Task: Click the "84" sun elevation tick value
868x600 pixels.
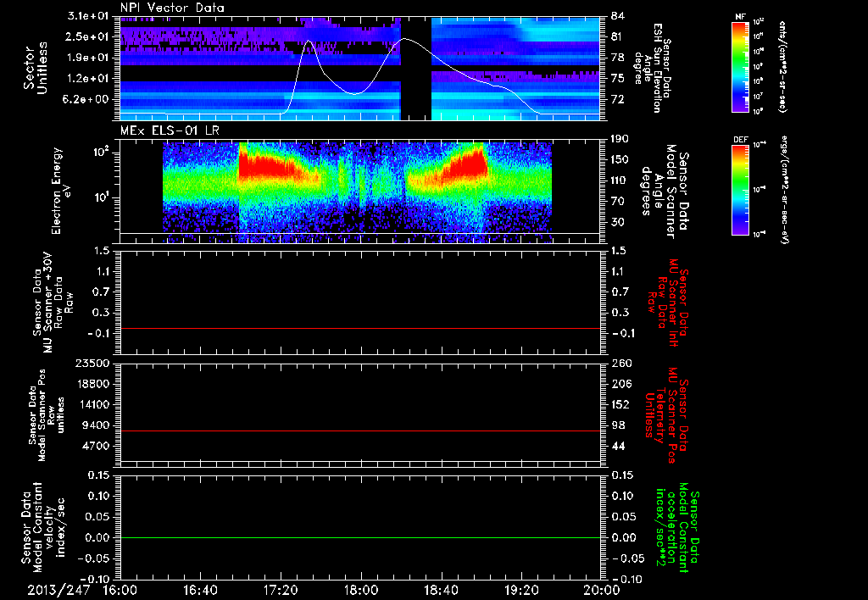Action: click(x=617, y=16)
